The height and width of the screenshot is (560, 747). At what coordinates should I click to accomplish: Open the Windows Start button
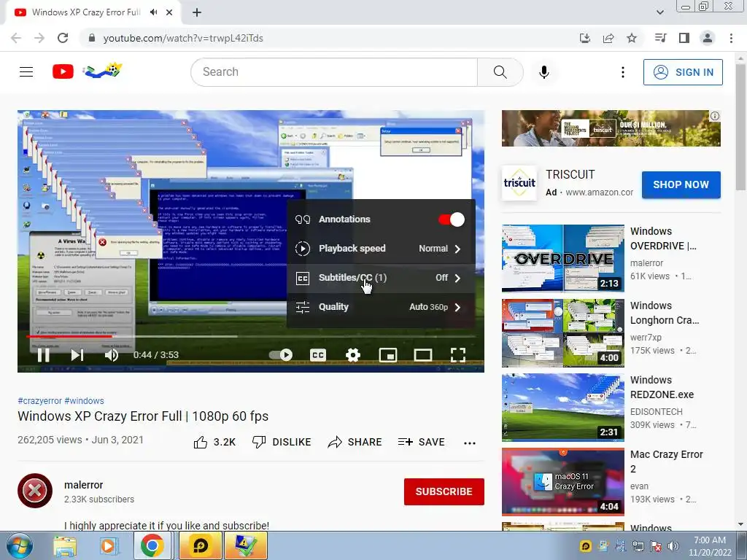(x=18, y=545)
